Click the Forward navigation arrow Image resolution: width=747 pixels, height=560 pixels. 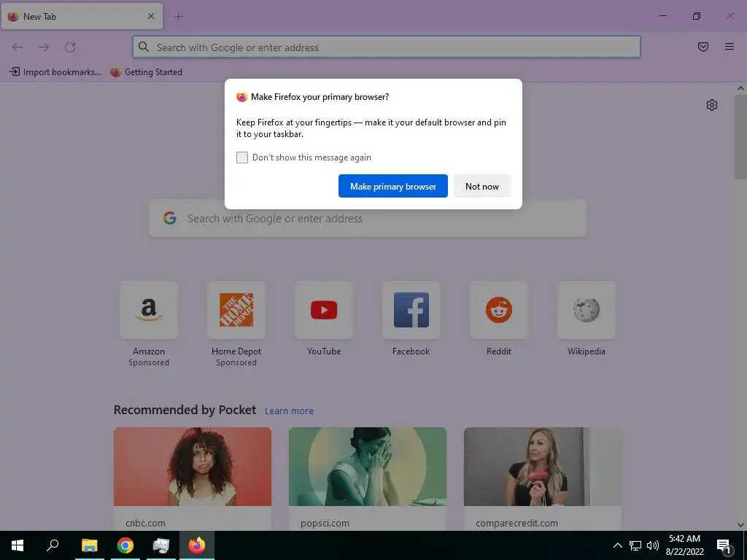pos(44,47)
